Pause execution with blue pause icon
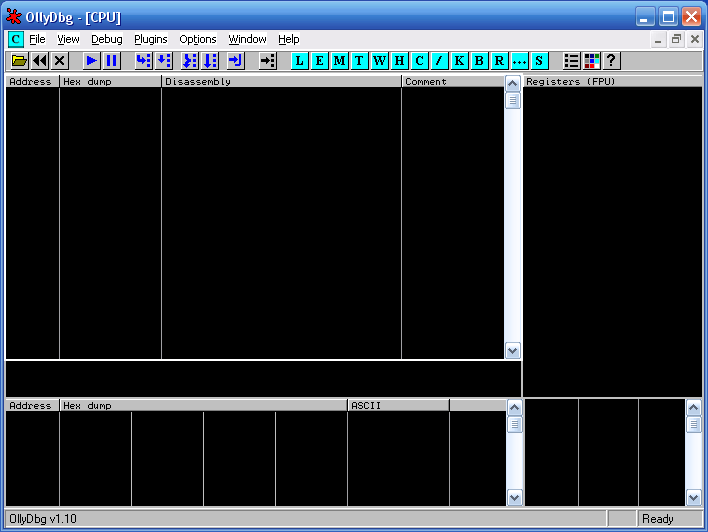Viewport: 708px width, 532px height. click(x=112, y=61)
